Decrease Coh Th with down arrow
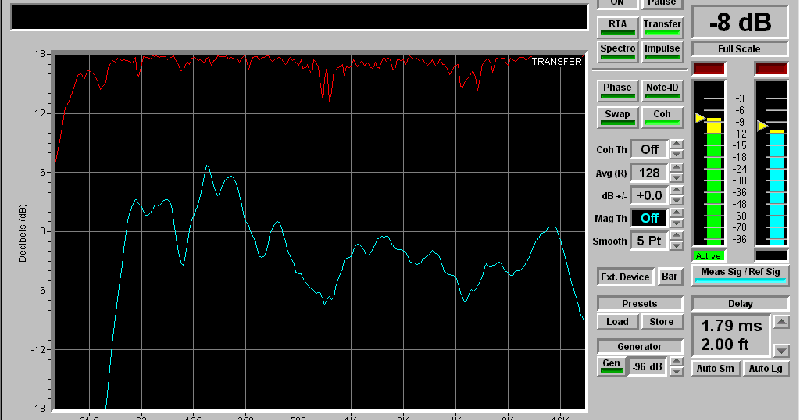 pyautogui.click(x=677, y=154)
